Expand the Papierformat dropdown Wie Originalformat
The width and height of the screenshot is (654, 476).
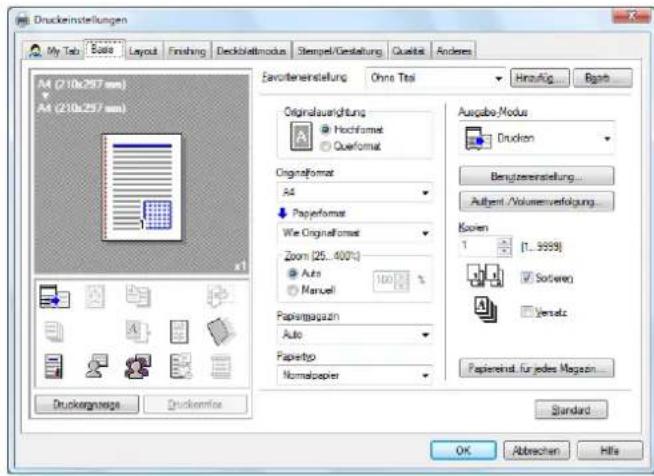pyautogui.click(x=355, y=233)
